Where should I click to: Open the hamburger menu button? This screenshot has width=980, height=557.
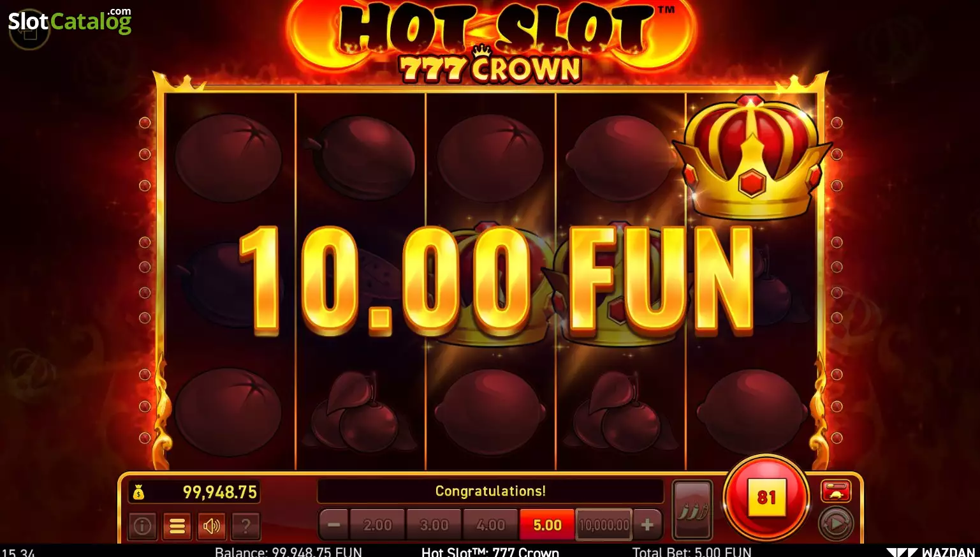177,526
